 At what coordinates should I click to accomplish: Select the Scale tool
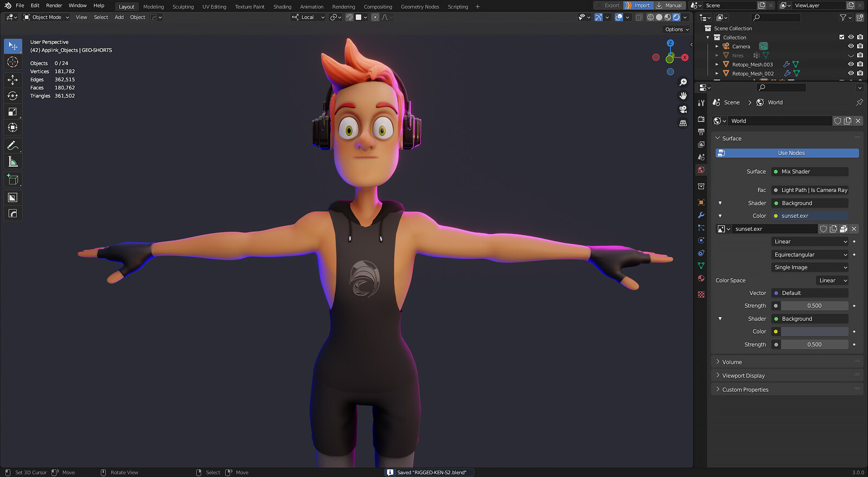point(13,112)
